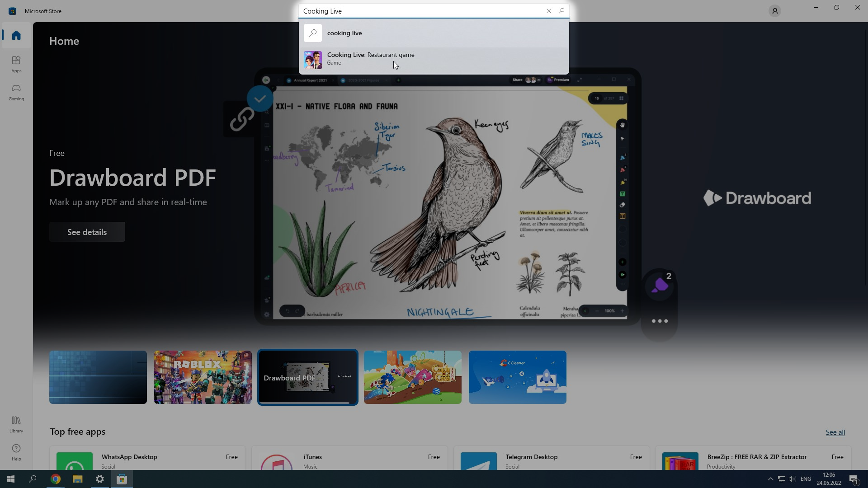Open the network tray icon
868x488 pixels.
tap(782, 479)
